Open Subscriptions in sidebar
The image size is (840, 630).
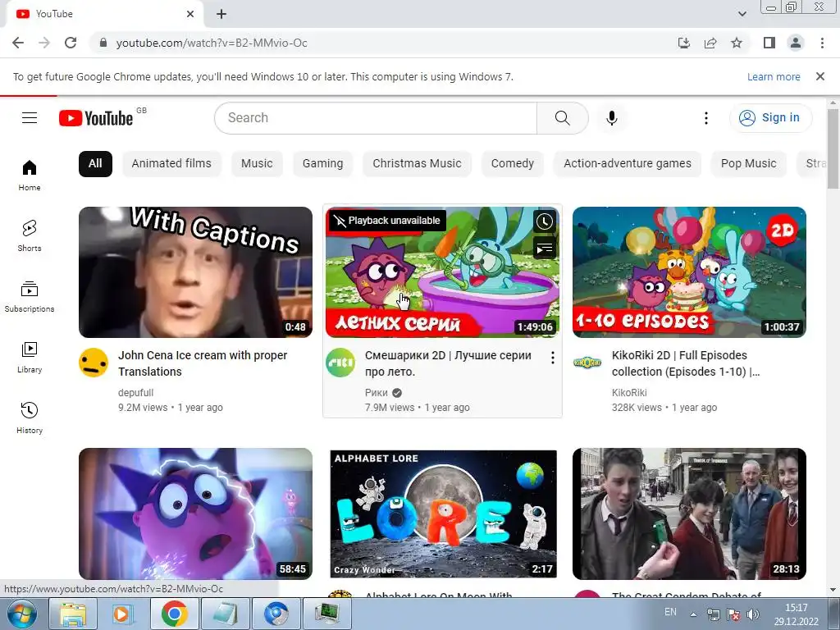click(x=30, y=297)
